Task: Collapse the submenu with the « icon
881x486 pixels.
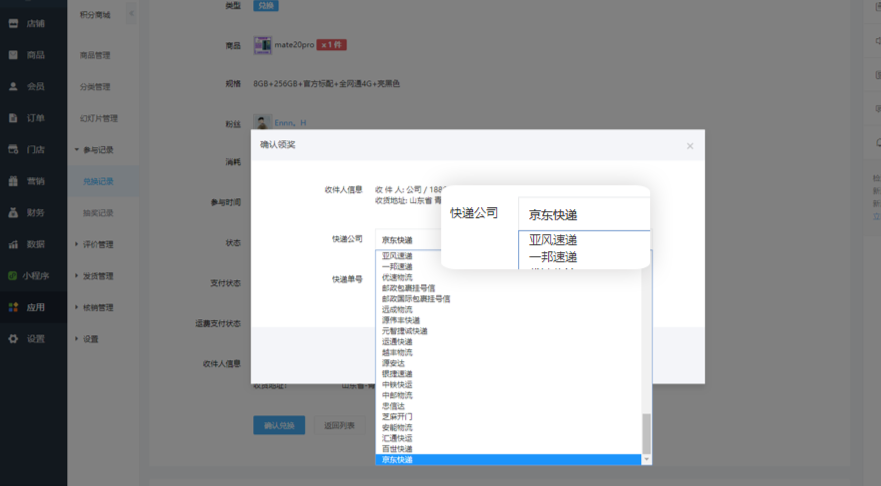Action: coord(131,13)
